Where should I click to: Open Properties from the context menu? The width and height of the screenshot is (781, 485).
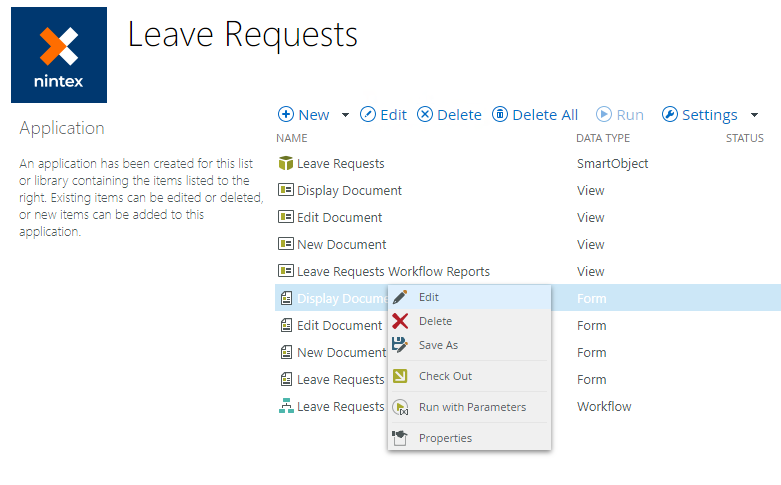[x=445, y=438]
